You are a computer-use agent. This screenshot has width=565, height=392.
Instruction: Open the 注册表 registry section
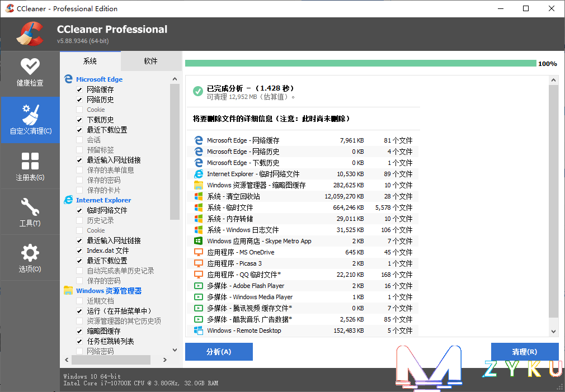click(30, 166)
